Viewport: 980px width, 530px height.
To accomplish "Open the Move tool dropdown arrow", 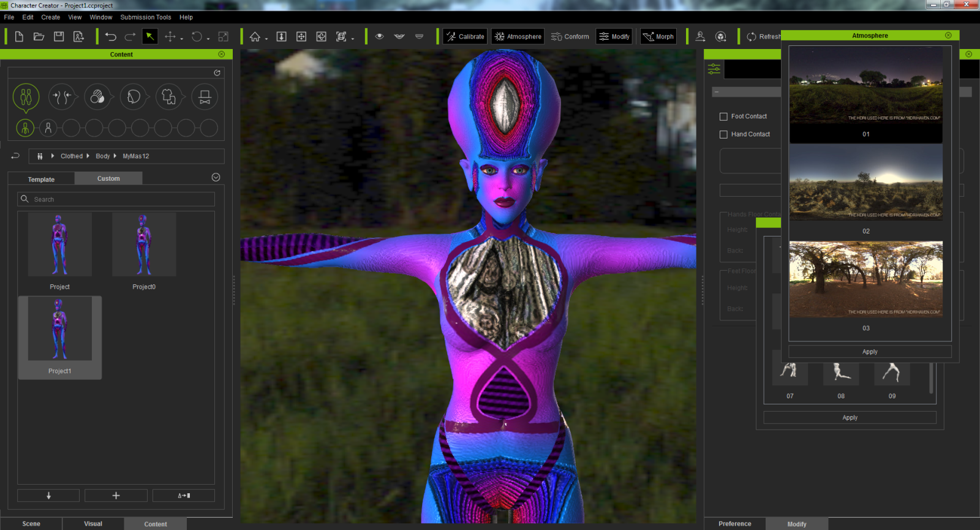I will pyautogui.click(x=182, y=39).
